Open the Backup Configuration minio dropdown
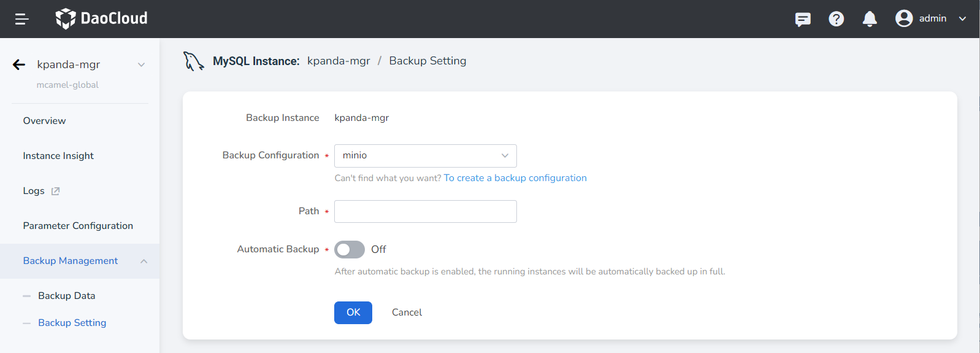The width and height of the screenshot is (980, 353). (x=425, y=156)
